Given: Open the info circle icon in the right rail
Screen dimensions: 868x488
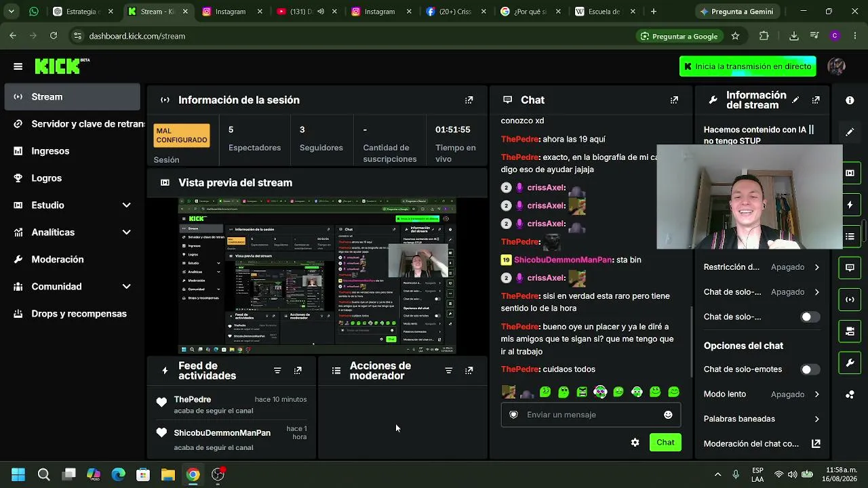Looking at the screenshot, I should click(850, 100).
